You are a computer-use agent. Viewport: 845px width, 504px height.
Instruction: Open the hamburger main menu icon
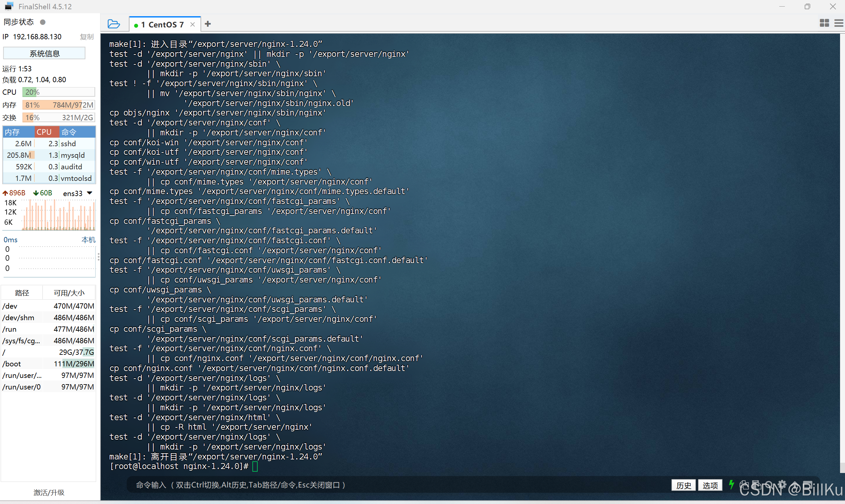coord(839,23)
